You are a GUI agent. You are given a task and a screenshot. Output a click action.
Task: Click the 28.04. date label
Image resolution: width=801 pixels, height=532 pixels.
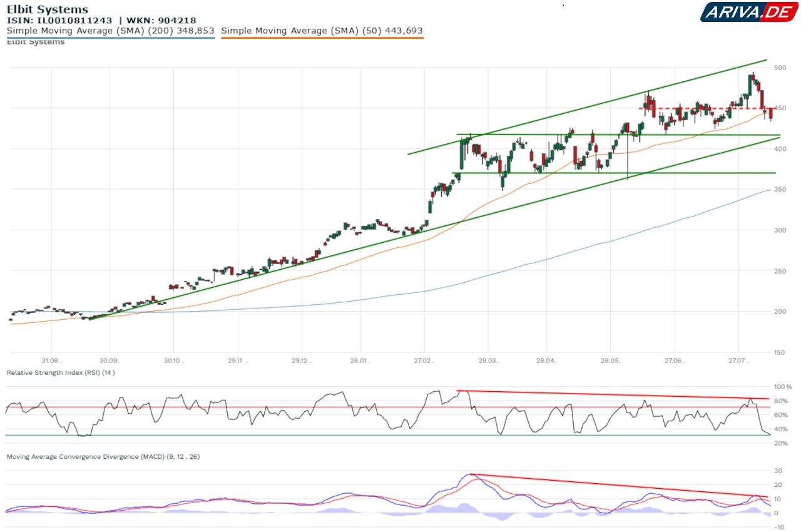[546, 360]
